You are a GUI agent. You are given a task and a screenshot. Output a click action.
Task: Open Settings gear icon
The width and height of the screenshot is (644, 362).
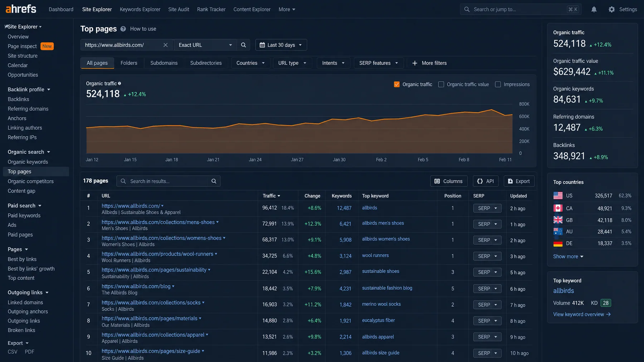[x=612, y=9]
